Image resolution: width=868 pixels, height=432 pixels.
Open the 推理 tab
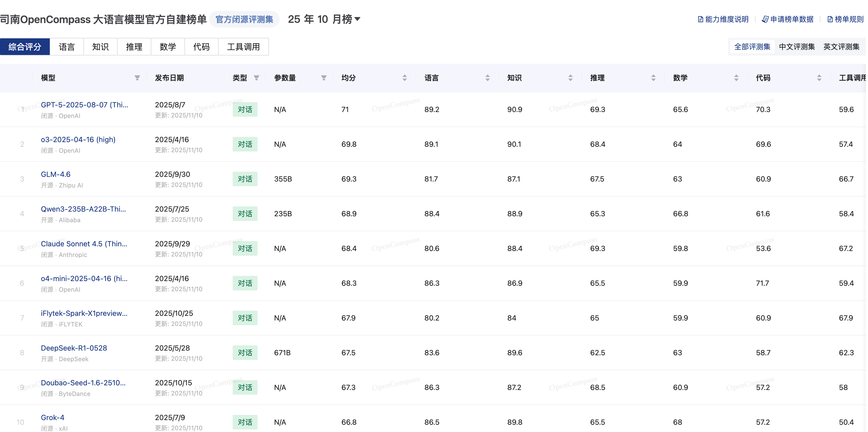pos(134,47)
